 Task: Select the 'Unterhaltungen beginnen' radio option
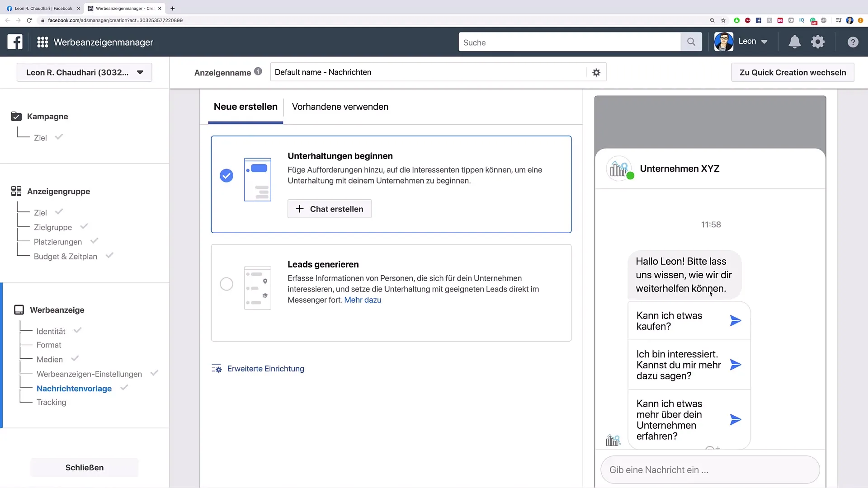(x=226, y=176)
